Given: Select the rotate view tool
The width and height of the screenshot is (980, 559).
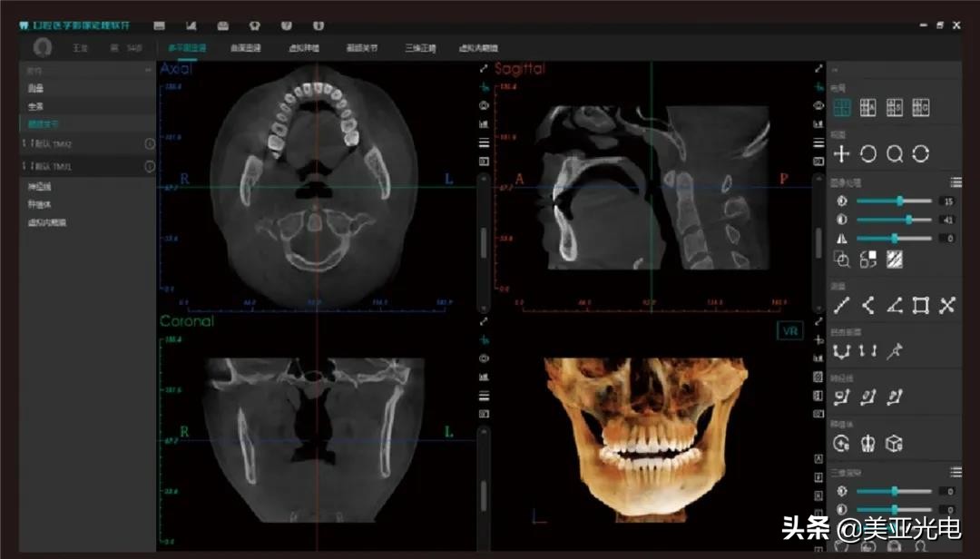Looking at the screenshot, I should 868,154.
